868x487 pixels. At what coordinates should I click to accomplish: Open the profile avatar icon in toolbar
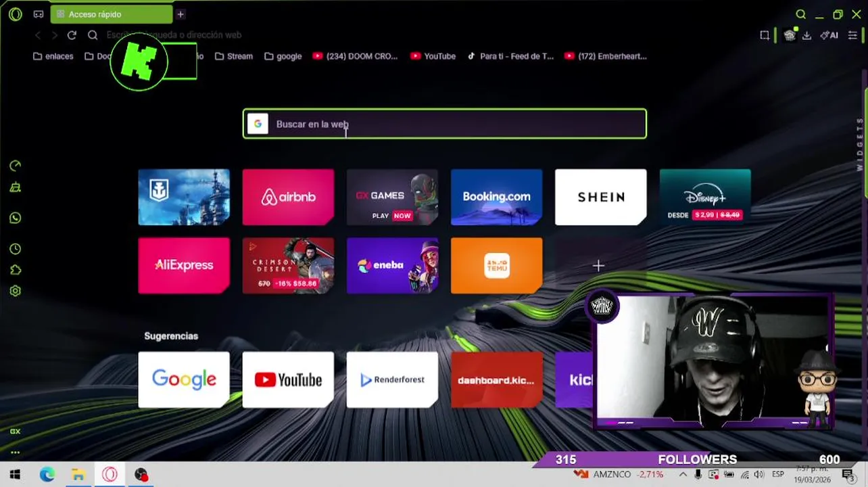[x=789, y=35]
